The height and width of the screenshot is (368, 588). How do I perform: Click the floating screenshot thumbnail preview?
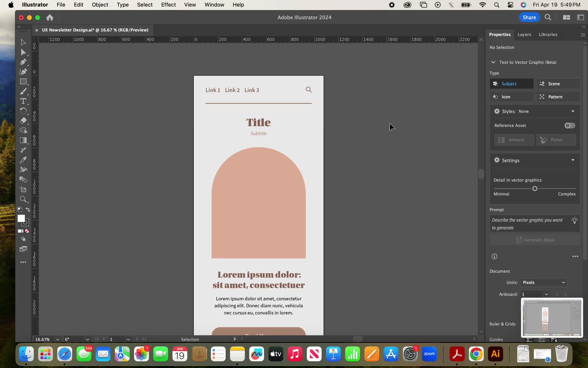click(x=552, y=318)
